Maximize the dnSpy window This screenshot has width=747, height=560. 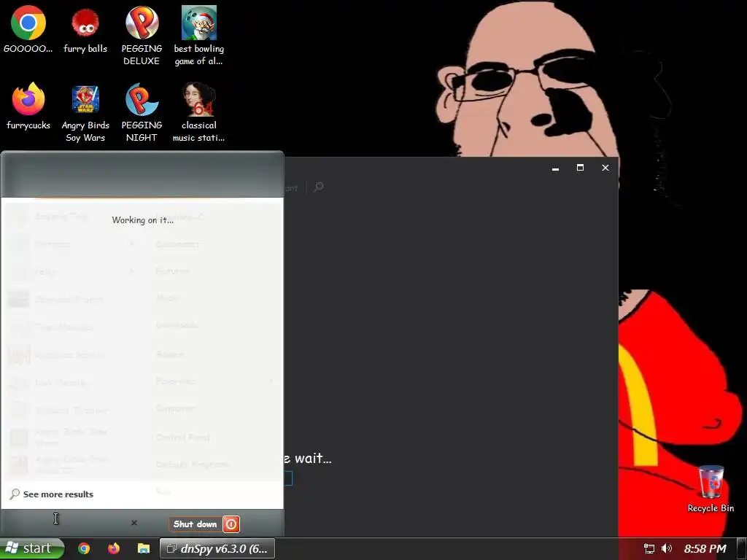580,168
